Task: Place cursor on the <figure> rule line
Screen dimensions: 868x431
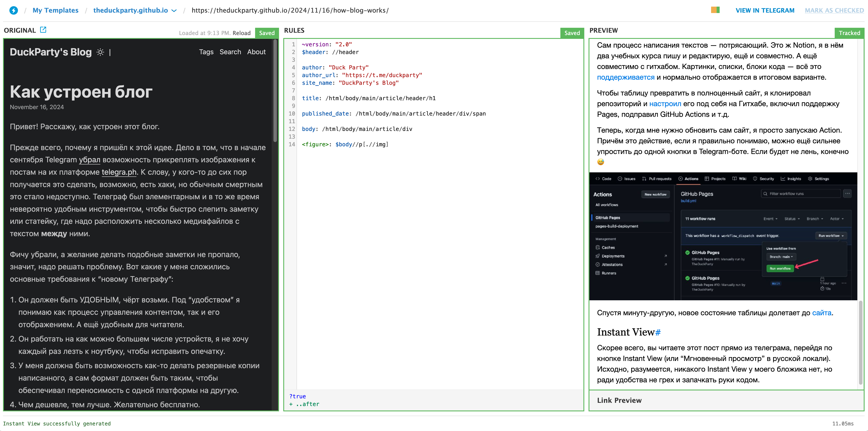Action: pos(345,144)
